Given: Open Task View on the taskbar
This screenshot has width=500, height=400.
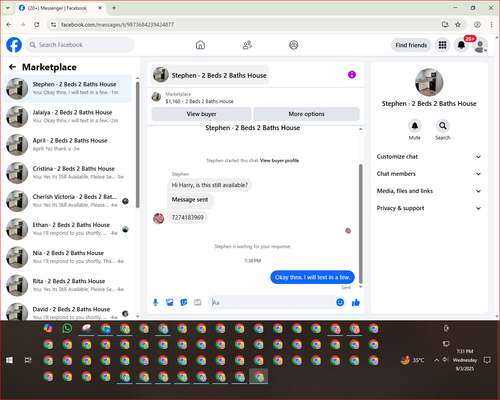Looking at the screenshot, I should tap(28, 360).
